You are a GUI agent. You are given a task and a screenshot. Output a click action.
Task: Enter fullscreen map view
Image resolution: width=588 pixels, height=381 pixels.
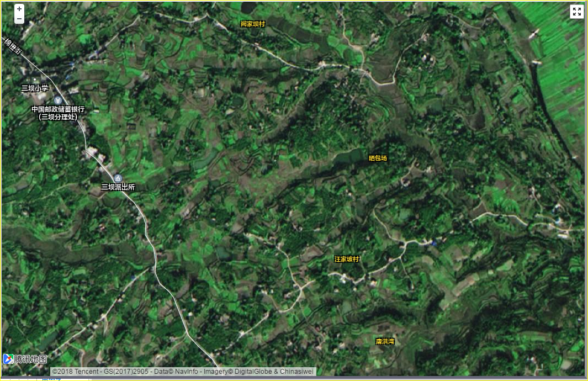click(x=576, y=12)
